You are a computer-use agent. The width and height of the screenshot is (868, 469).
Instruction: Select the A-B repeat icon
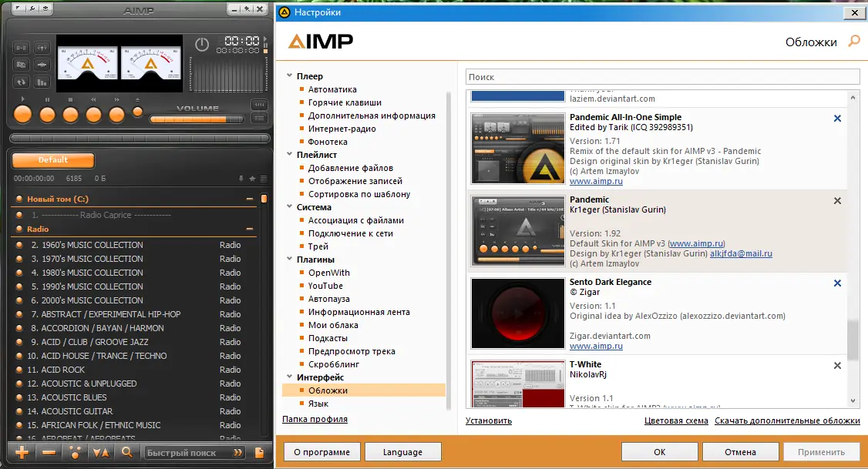tap(21, 49)
